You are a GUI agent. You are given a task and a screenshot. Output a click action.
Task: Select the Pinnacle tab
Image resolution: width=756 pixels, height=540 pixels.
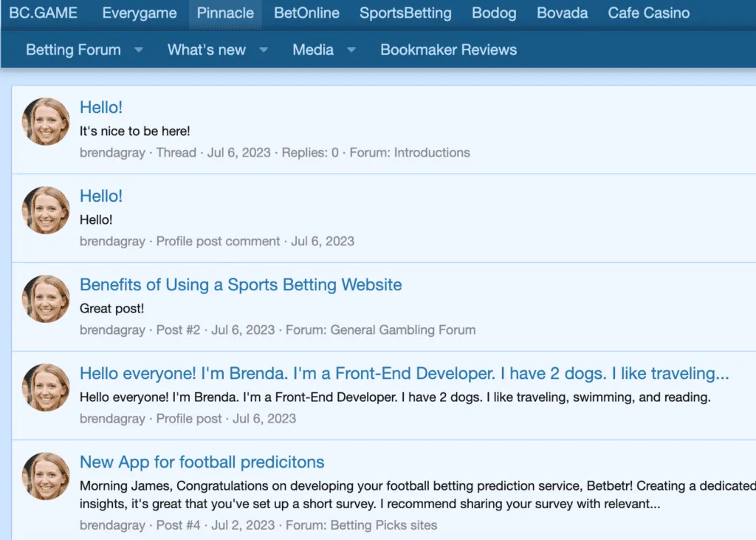click(x=225, y=13)
